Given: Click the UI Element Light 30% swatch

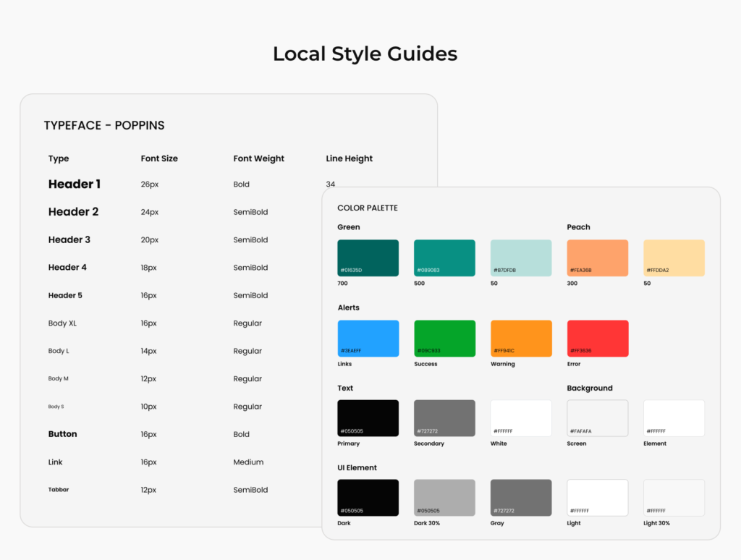Looking at the screenshot, I should 674,498.
